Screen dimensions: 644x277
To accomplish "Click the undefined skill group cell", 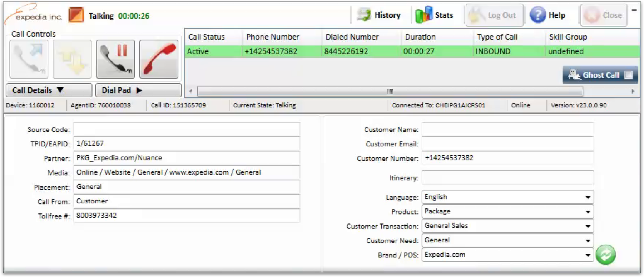I will 566,51.
